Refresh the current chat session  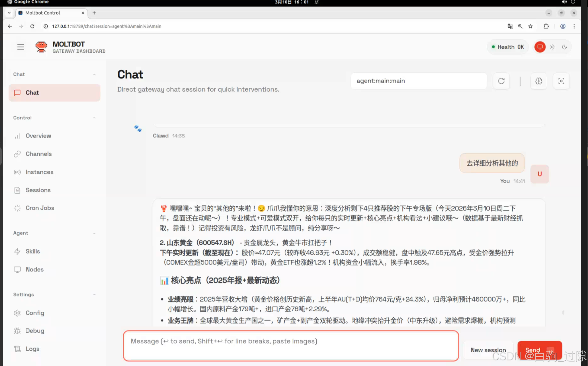[x=501, y=81]
